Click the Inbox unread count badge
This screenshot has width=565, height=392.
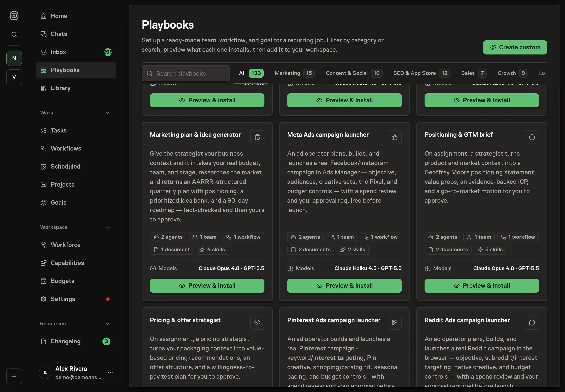click(x=108, y=52)
